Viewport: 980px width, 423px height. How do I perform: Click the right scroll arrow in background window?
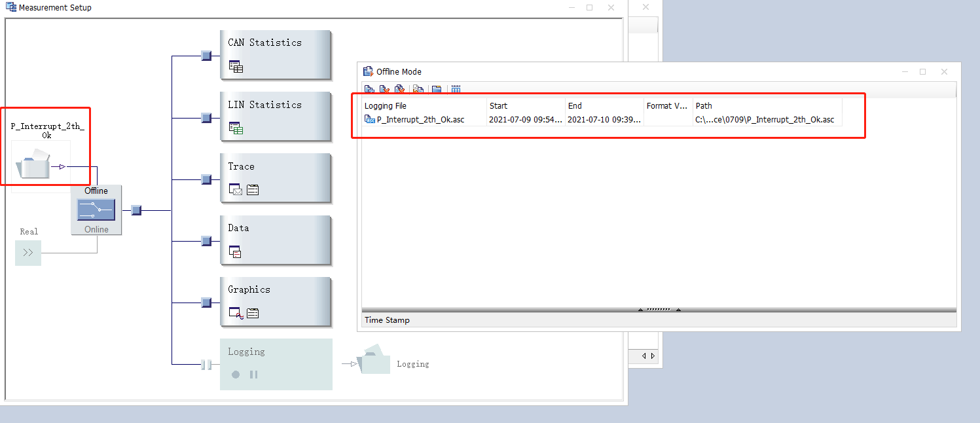(x=653, y=356)
